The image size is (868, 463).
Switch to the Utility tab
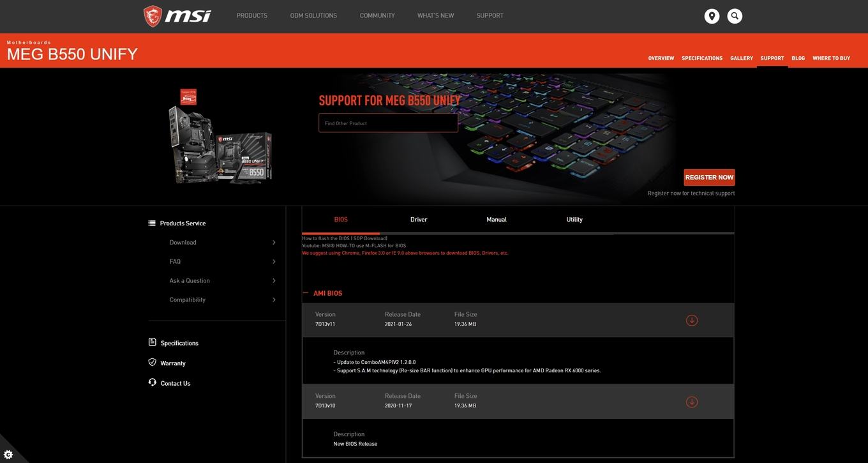click(x=574, y=220)
